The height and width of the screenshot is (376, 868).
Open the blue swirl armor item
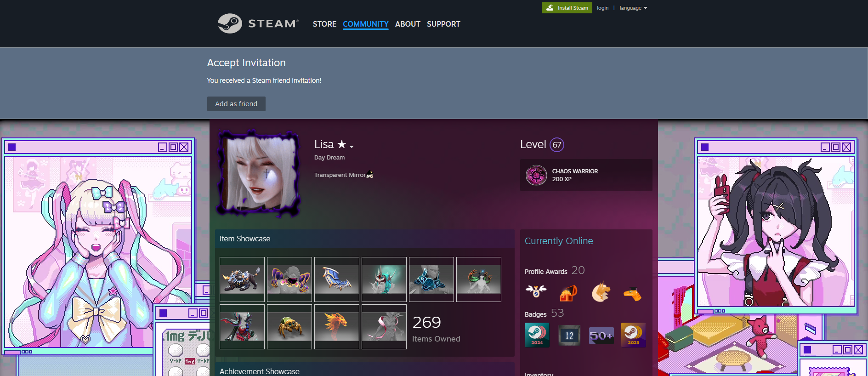(431, 279)
